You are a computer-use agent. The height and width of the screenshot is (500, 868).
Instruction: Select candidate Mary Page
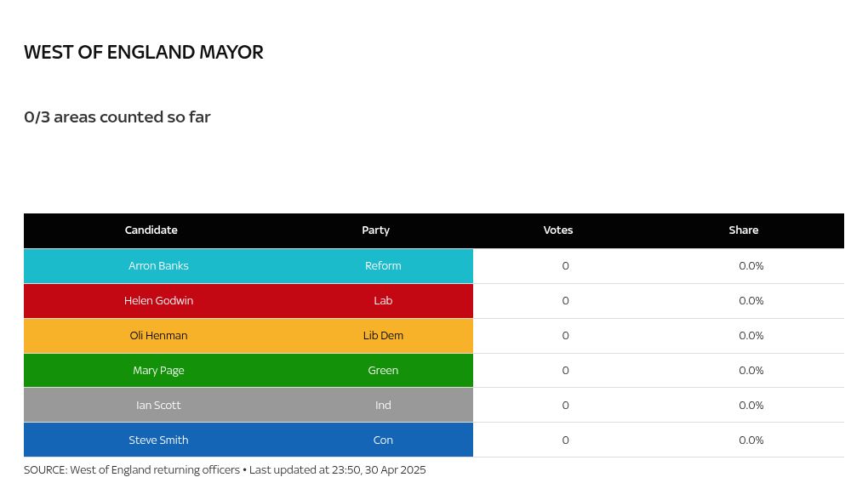coord(158,371)
